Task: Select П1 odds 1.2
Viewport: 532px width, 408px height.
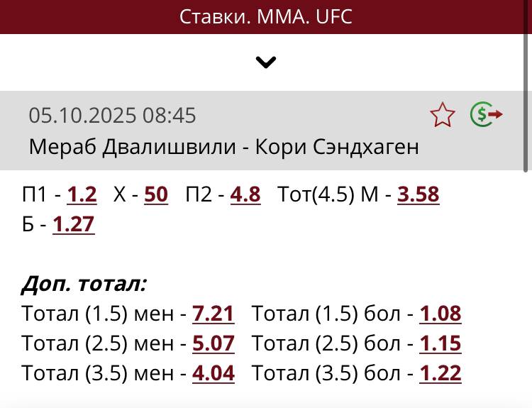Action: point(82,194)
